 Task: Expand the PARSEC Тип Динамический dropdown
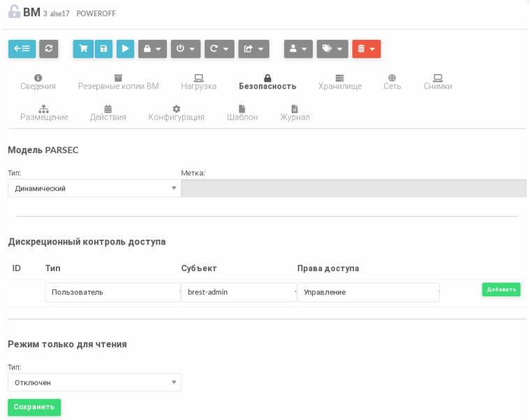[94, 189]
